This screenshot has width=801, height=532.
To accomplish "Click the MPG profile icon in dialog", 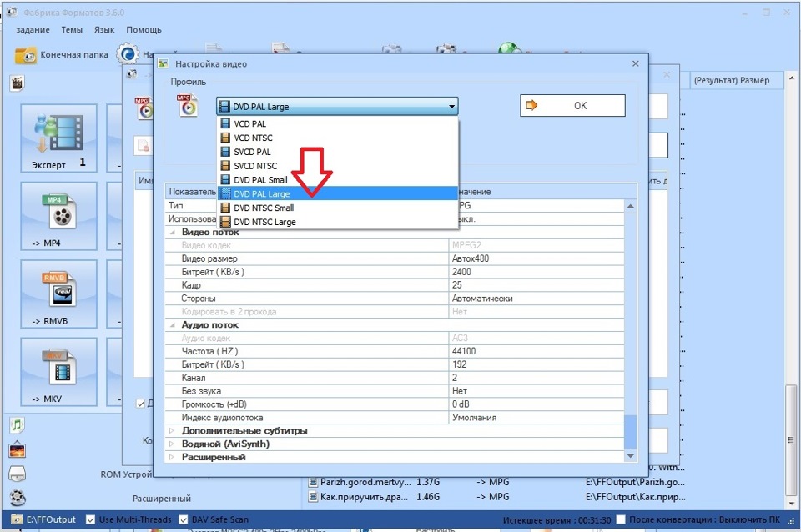I will 187,105.
